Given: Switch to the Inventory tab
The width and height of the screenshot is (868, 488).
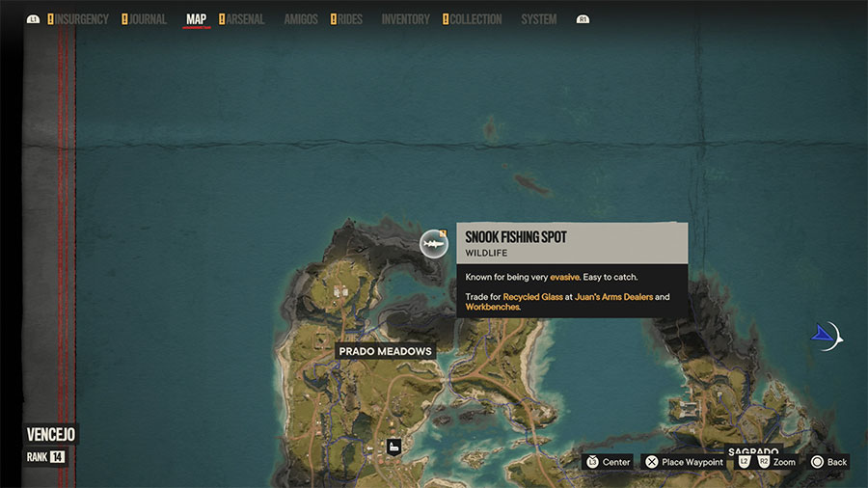Looking at the screenshot, I should [x=405, y=19].
